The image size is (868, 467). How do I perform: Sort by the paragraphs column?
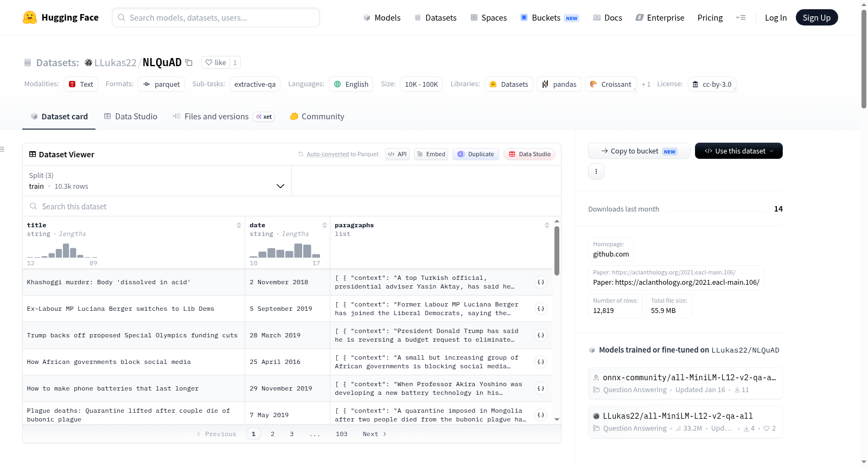(x=547, y=225)
